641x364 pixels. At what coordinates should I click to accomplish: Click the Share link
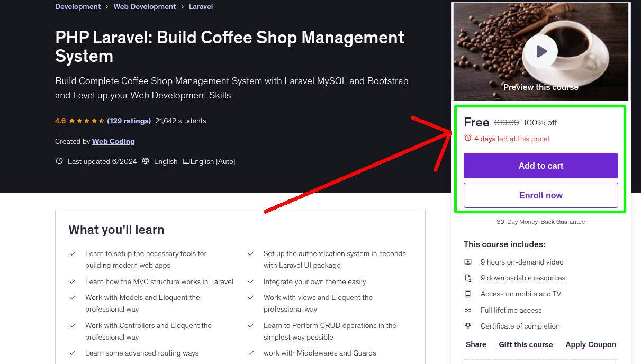[476, 344]
